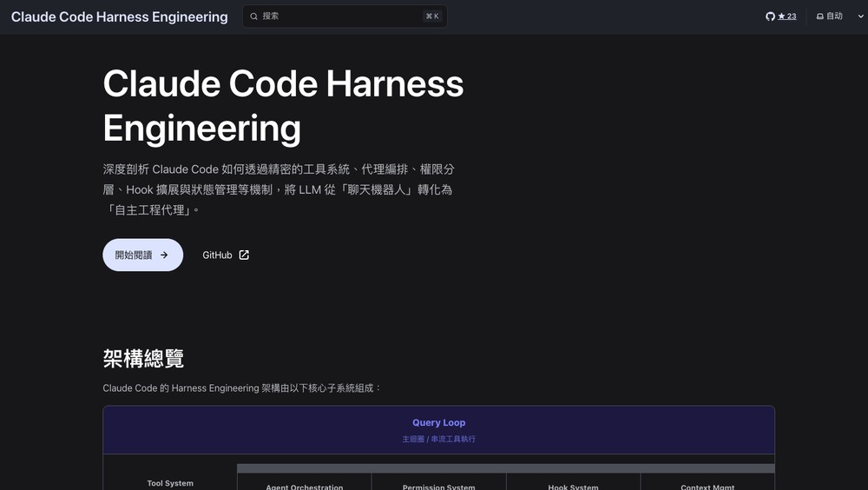Open the site title Claude Code Harness Engineering
The image size is (868, 490).
click(x=120, y=17)
